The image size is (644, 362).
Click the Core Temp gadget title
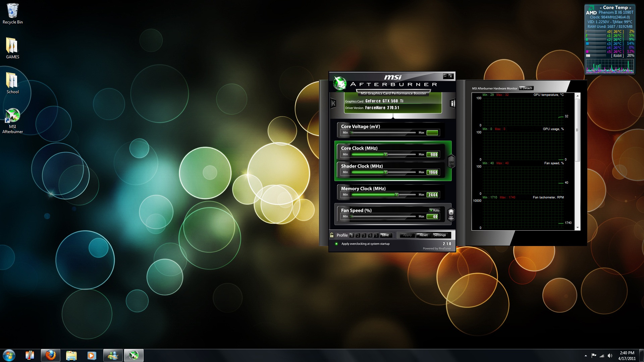click(x=615, y=7)
